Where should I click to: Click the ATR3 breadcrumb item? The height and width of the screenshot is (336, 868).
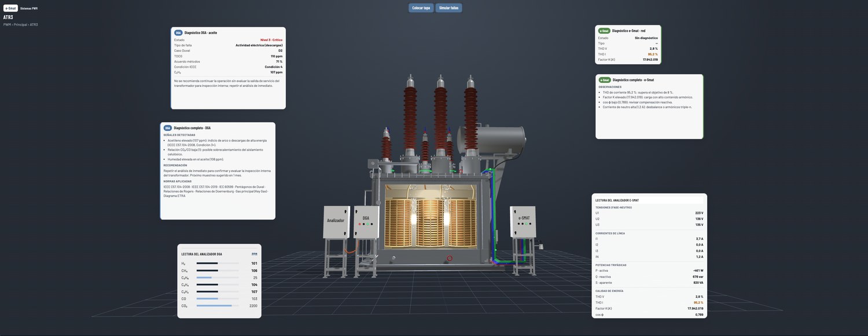click(x=34, y=25)
